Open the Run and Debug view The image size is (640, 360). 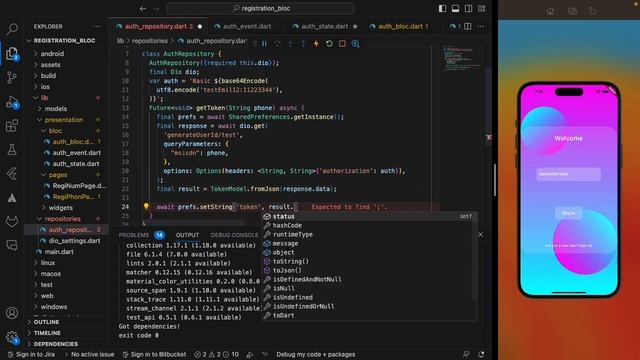pyautogui.click(x=12, y=102)
